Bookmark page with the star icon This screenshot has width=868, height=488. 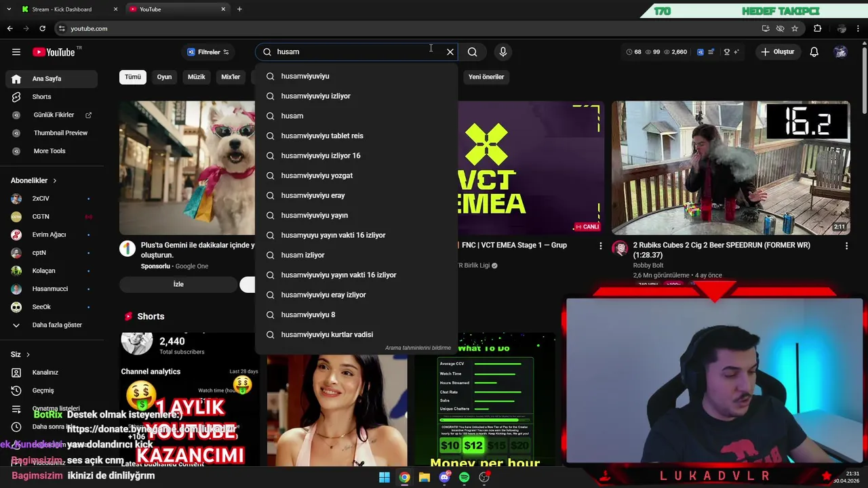click(795, 28)
